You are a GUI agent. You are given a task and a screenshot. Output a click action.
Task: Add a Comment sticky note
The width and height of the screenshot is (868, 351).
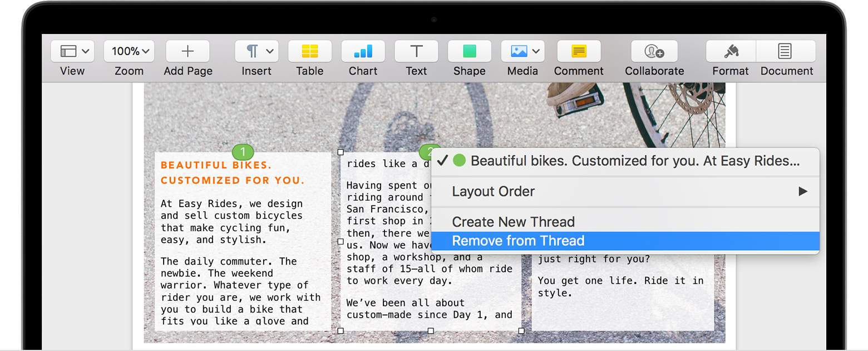pos(578,51)
